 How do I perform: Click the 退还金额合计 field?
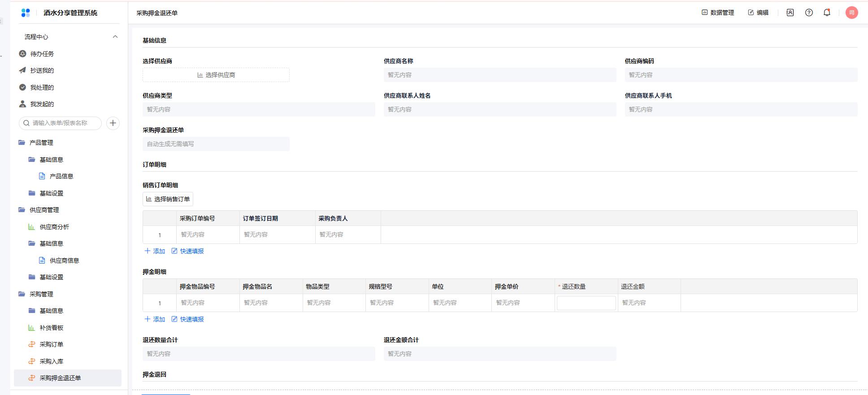pyautogui.click(x=500, y=354)
